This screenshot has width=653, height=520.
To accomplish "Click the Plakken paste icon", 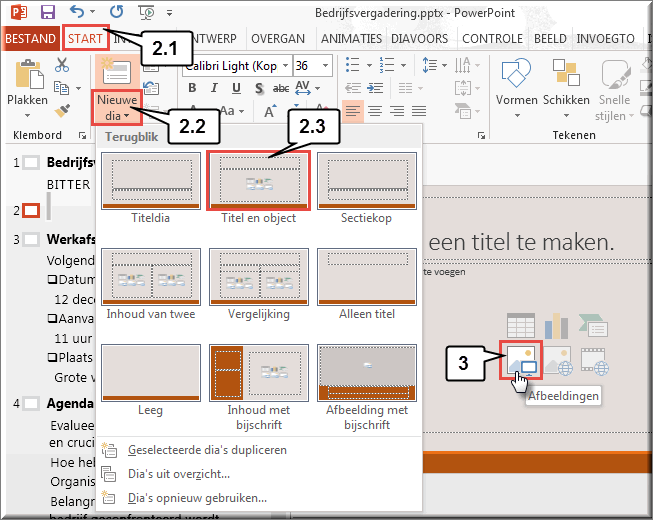I will pyautogui.click(x=28, y=75).
